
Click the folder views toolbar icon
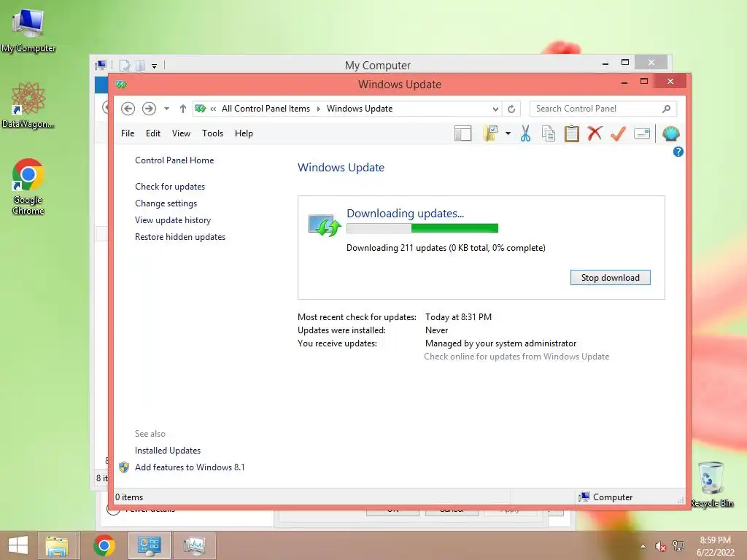[490, 134]
